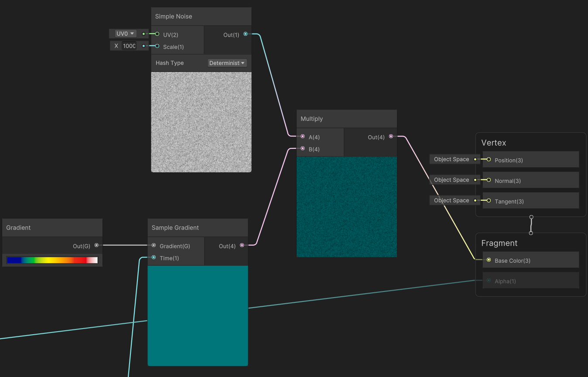
Task: Click the Scale X default input port dot
Action: 144,46
